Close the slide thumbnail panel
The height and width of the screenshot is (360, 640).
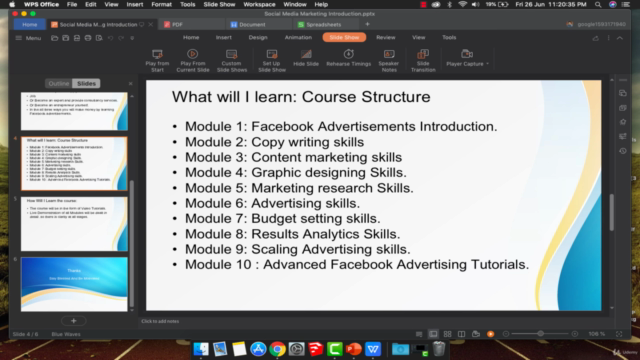(131, 83)
